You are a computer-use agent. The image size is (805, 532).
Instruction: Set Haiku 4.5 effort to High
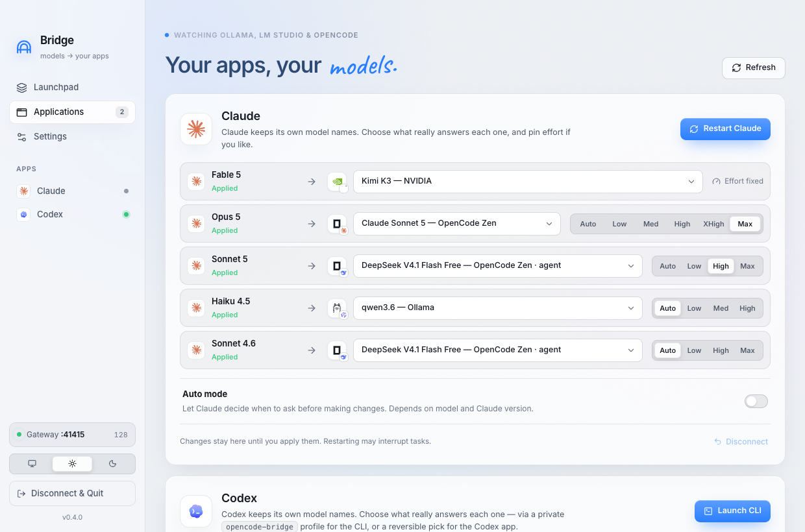pos(747,308)
